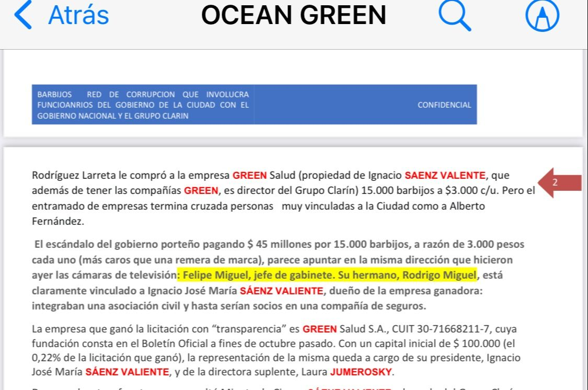Click the CONFIDENCIAL label in blue header
588x390 pixels.
tap(444, 105)
